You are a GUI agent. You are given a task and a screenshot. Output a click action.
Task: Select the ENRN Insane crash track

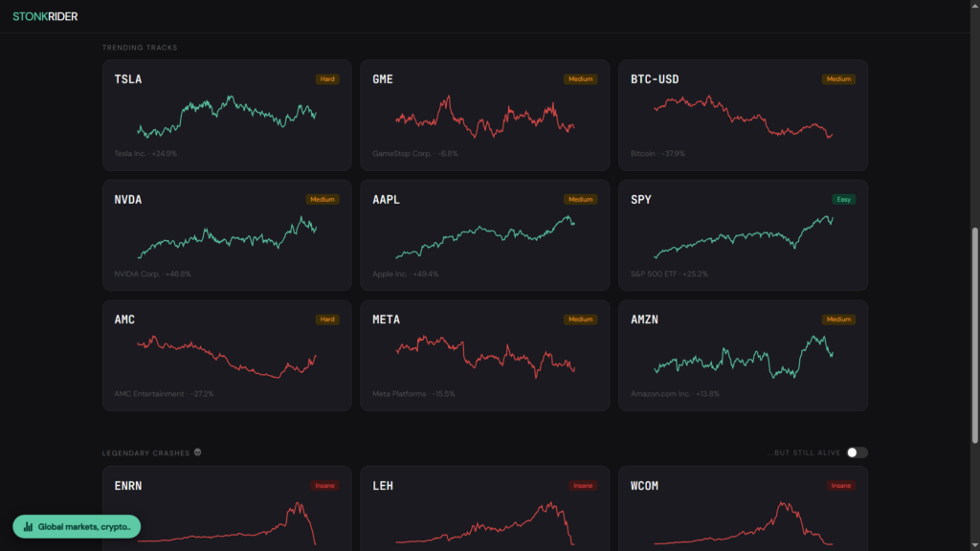point(227,509)
